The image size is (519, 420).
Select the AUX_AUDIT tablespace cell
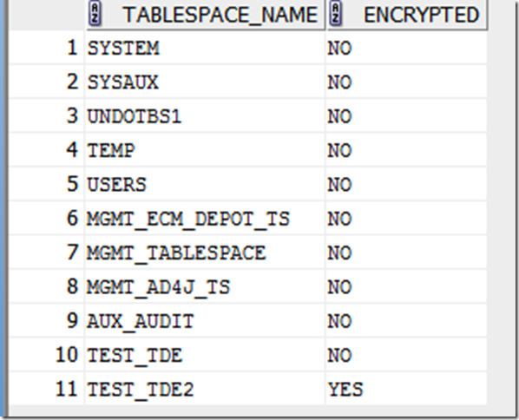point(205,321)
